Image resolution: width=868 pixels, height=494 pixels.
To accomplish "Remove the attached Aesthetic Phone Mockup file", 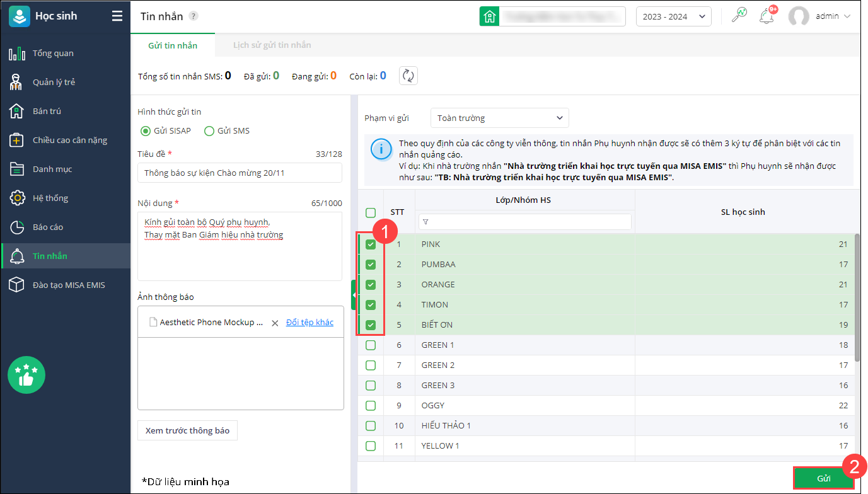I will click(x=275, y=323).
